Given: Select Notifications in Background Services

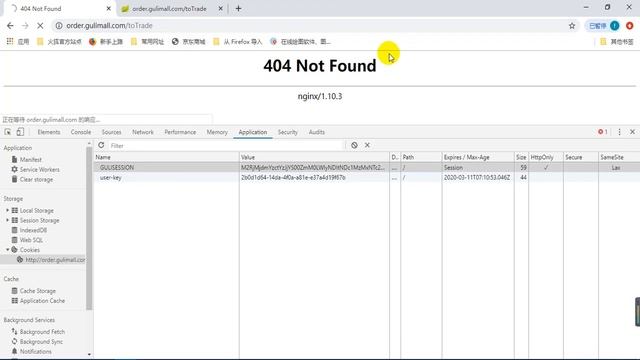Looking at the screenshot, I should [x=36, y=351].
